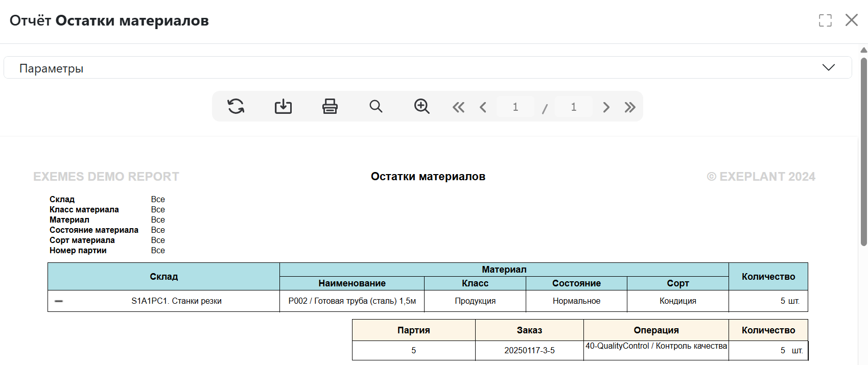Zoom in on the report
Image resolution: width=868 pixels, height=365 pixels.
click(421, 106)
